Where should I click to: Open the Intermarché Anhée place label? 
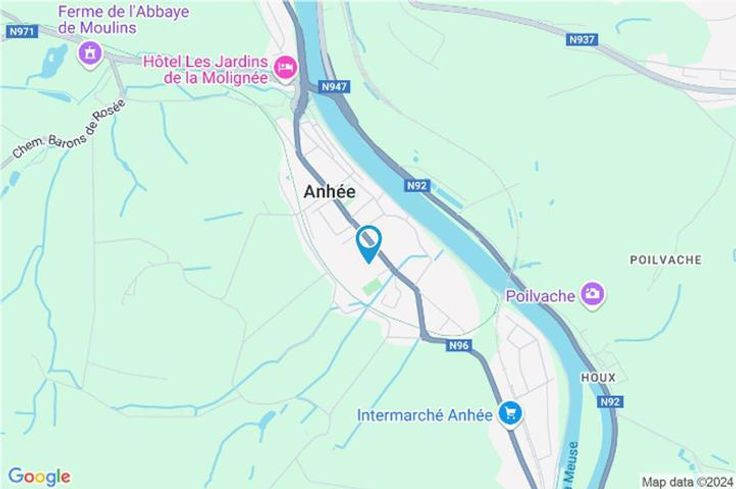point(425,415)
